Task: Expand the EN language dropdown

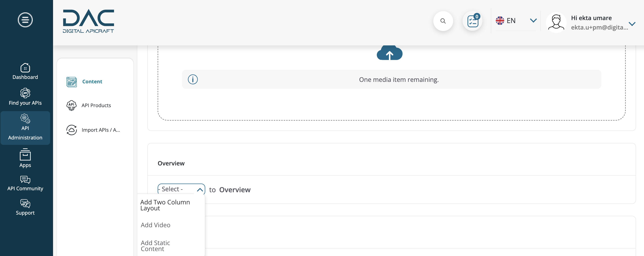Action: (533, 21)
